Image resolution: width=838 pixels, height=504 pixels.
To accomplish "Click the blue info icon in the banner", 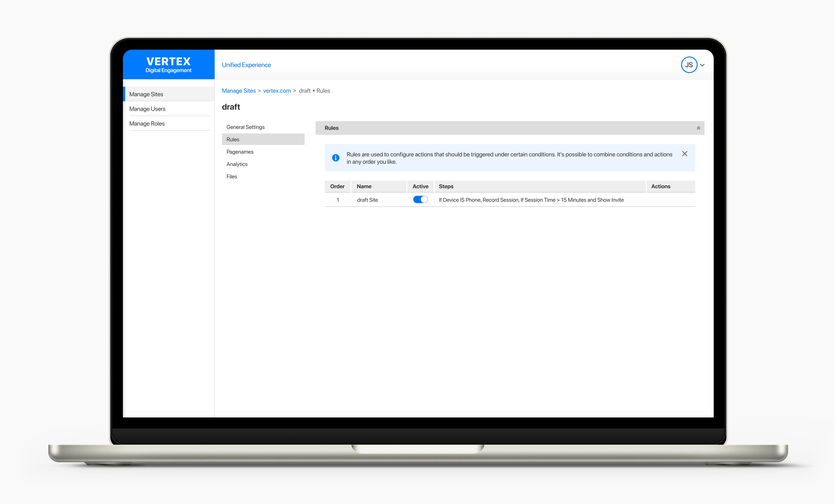I will click(x=336, y=158).
